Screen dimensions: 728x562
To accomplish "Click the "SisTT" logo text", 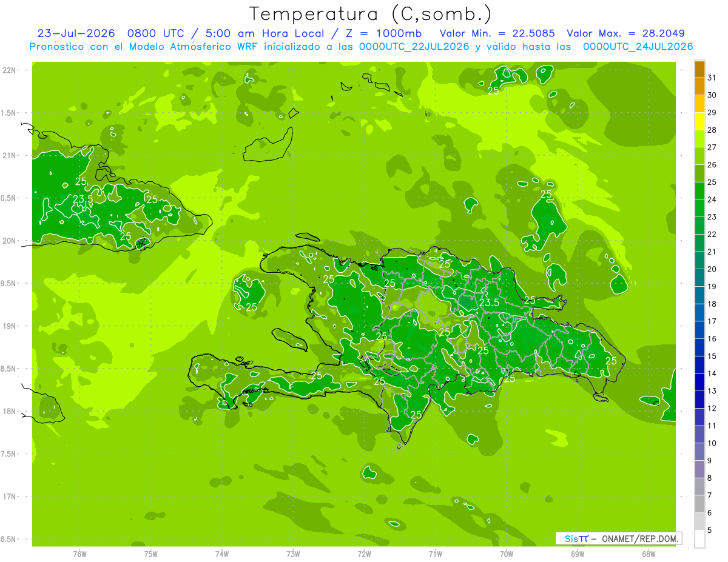I will coord(576,538).
